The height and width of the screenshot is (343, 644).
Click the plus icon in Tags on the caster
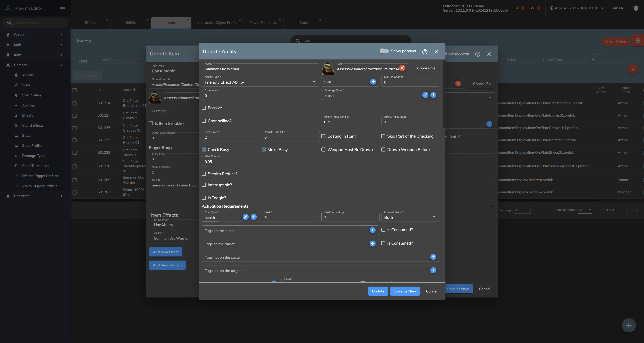click(x=372, y=230)
